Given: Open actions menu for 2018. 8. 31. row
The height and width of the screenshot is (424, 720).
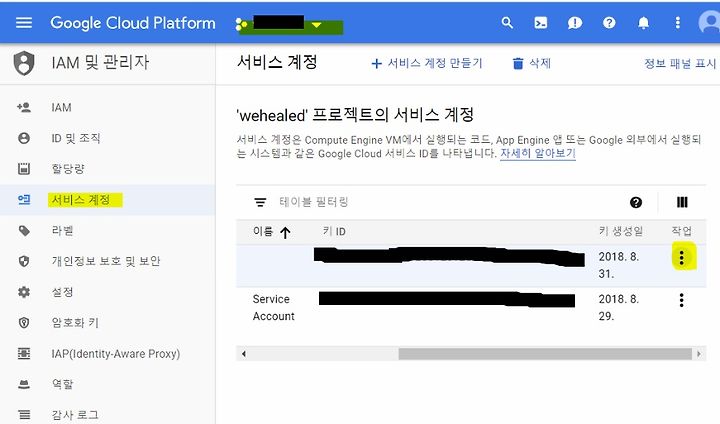Looking at the screenshot, I should tap(682, 258).
